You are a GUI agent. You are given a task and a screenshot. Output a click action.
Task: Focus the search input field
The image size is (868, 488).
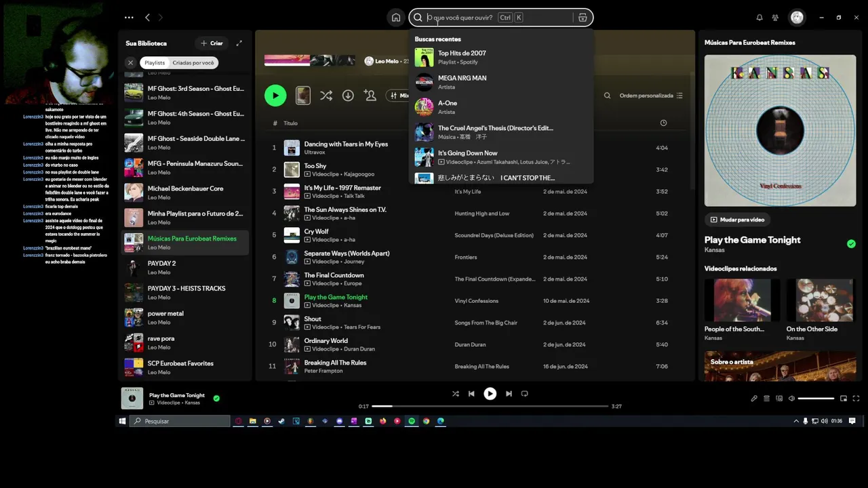[499, 18]
